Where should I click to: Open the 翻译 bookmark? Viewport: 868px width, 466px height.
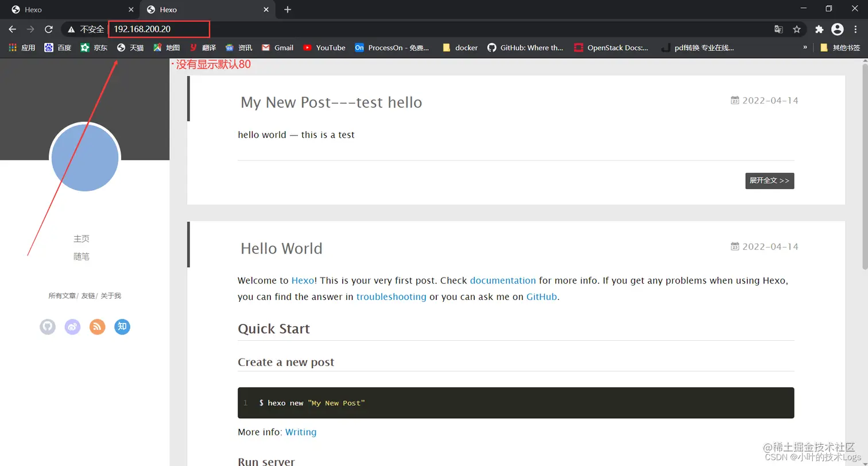click(203, 48)
